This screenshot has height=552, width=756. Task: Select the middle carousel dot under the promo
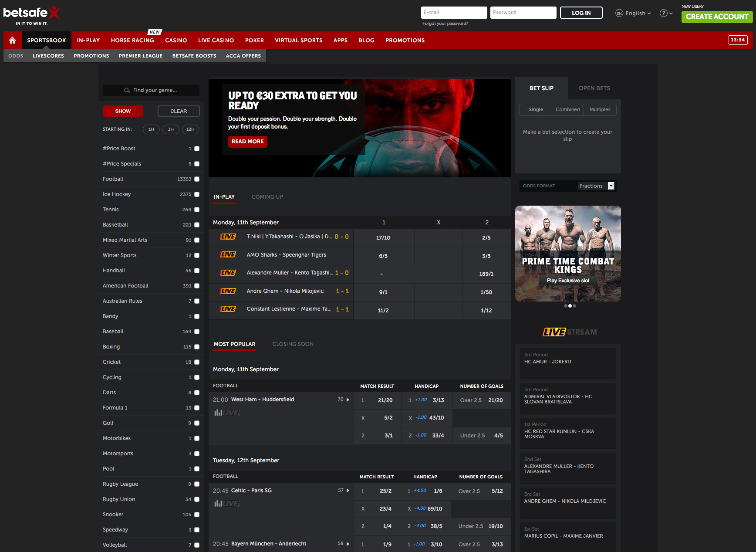tap(570, 306)
